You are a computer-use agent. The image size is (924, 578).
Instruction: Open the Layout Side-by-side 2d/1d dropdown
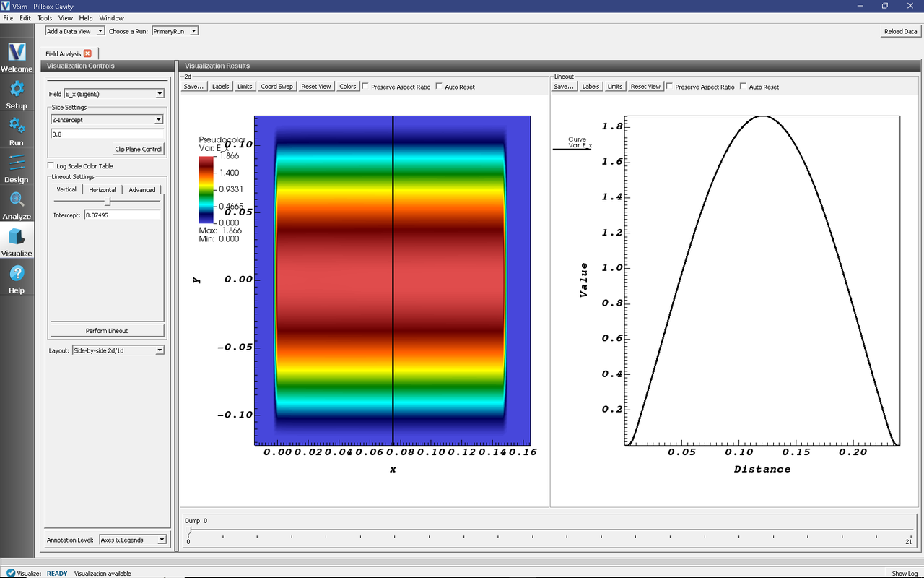118,350
